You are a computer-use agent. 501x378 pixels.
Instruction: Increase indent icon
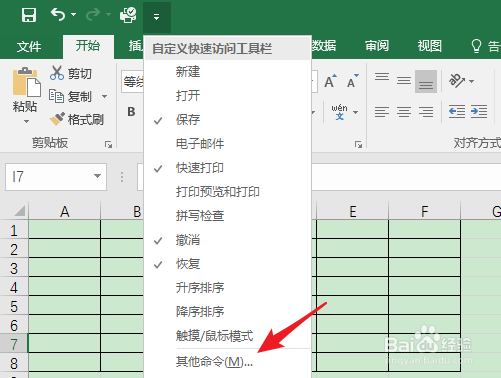pos(479,111)
